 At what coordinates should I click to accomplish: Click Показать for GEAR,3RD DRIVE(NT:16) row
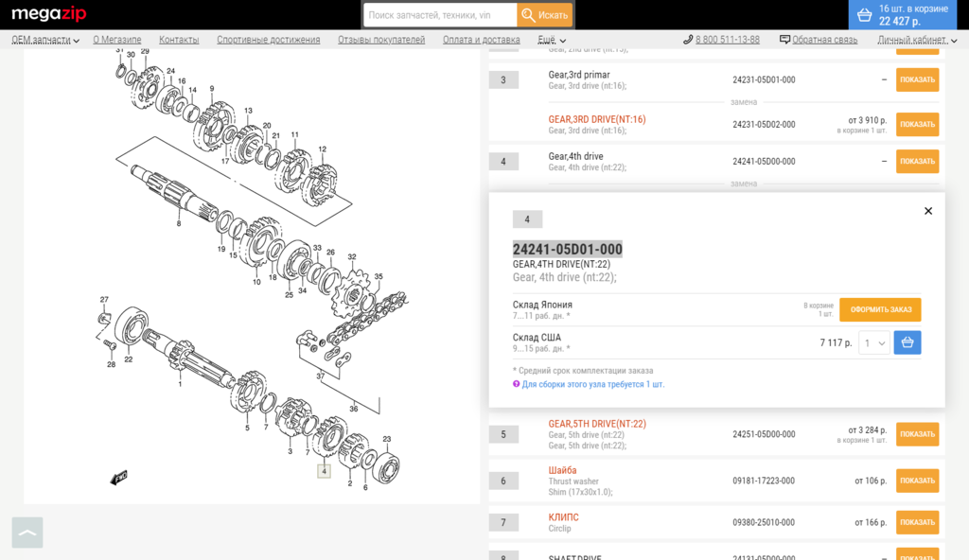point(917,124)
